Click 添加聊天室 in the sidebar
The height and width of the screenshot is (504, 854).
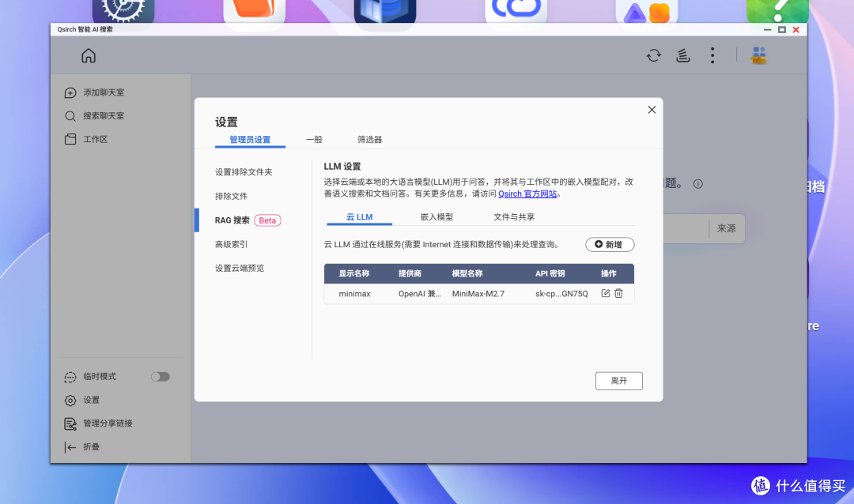104,92
